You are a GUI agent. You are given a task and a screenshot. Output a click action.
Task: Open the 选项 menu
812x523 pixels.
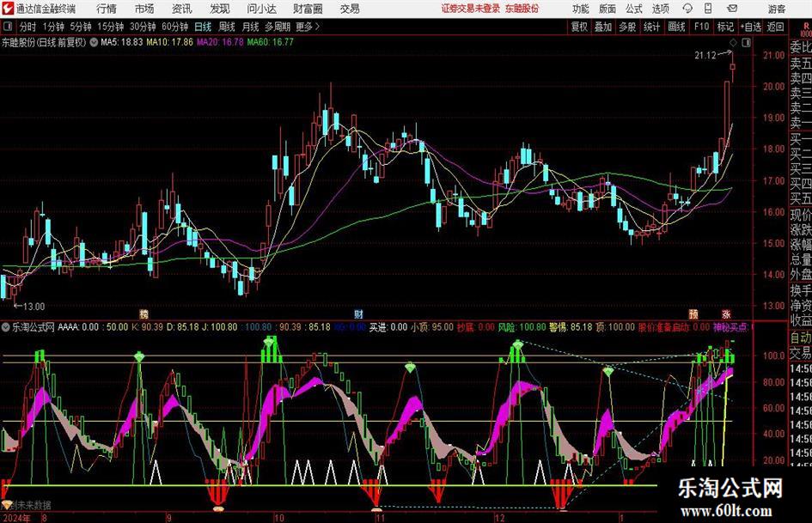pyautogui.click(x=660, y=9)
